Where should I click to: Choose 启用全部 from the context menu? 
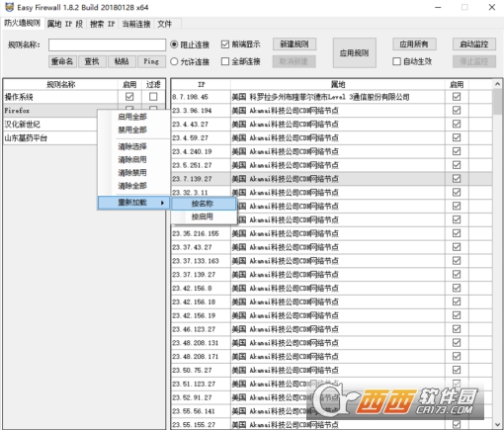tap(132, 117)
